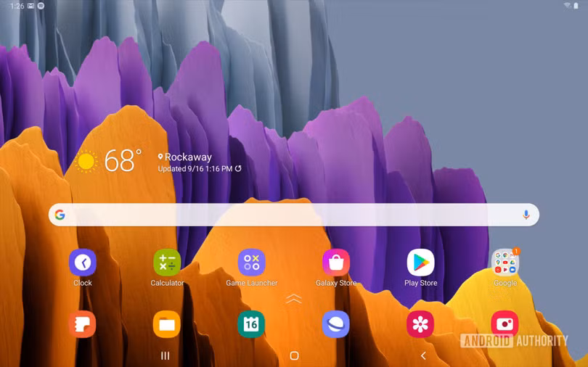Screen dimensions: 588x367
Task: Tap the Updated 9/16 1:16 PM text
Action: 195,169
